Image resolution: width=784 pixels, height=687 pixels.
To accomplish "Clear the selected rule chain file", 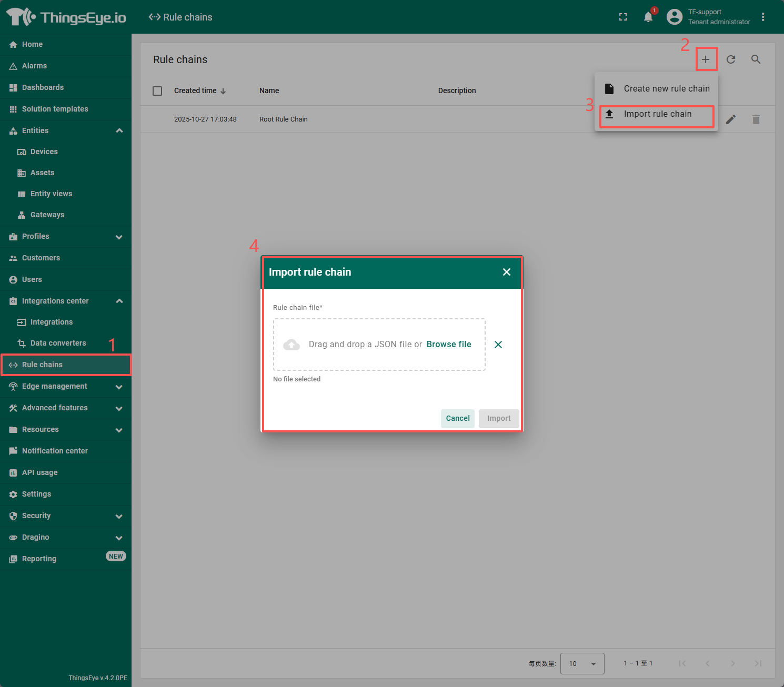I will click(498, 345).
